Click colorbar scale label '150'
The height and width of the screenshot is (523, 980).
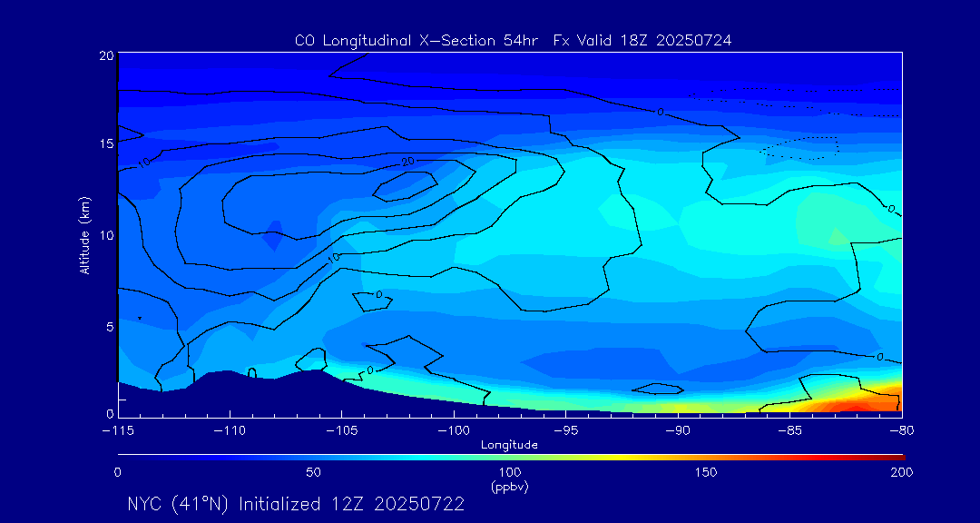coord(706,472)
